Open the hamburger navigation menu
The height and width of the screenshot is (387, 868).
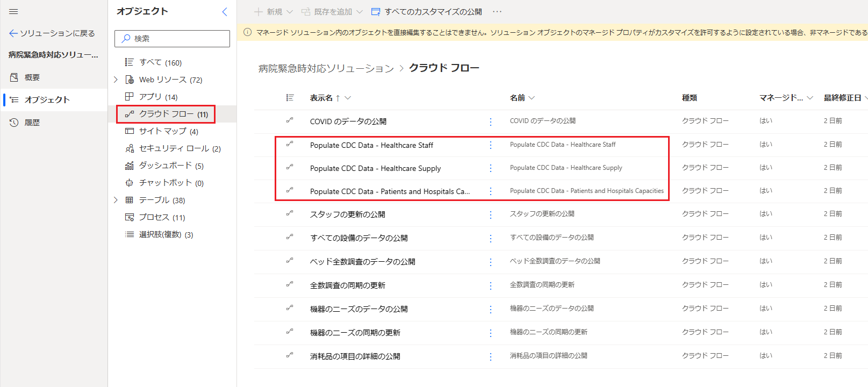13,11
